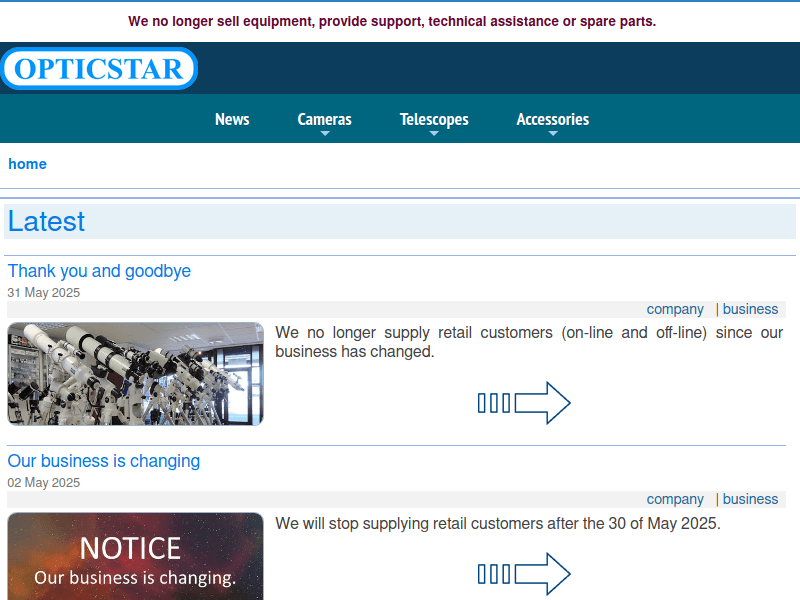Screen dimensions: 800x600
Task: Open the read-more arrow under Thank you and goodbye
Action: [524, 403]
